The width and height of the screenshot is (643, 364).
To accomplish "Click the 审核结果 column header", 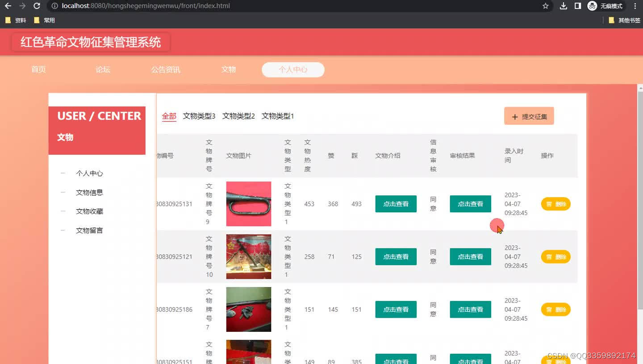I will 463,156.
